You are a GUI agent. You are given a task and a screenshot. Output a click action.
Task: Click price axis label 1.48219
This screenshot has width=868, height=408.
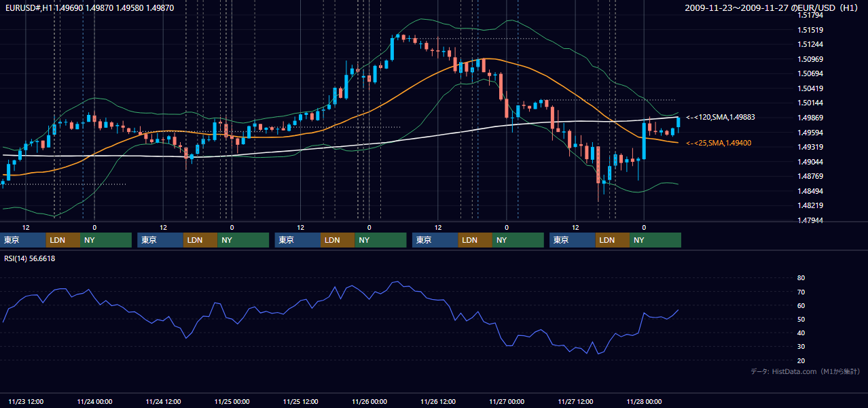click(x=810, y=205)
